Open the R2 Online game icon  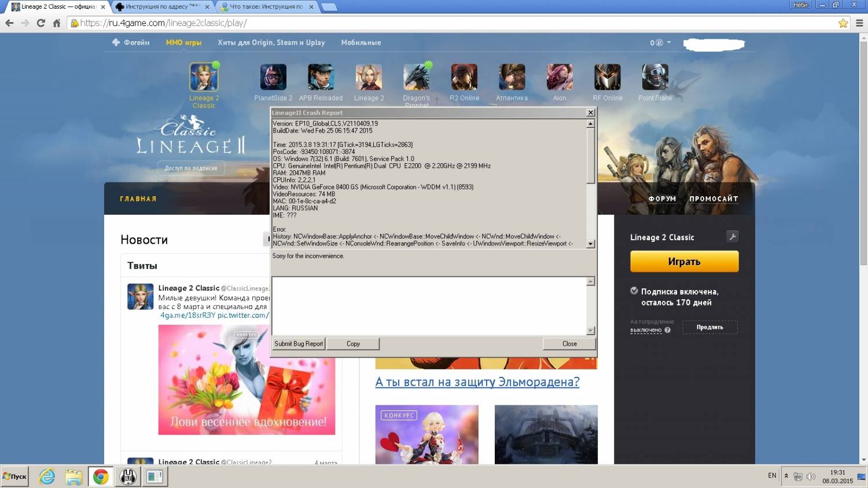click(x=465, y=78)
